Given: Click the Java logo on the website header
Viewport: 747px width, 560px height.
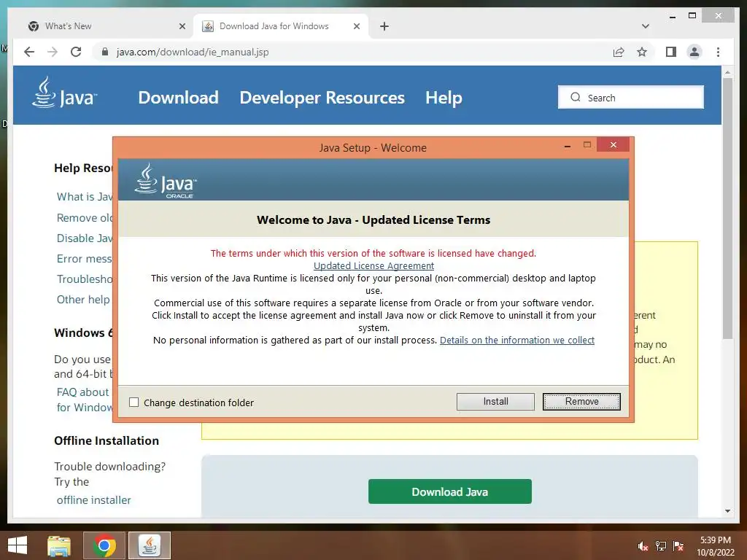Looking at the screenshot, I should 64,93.
